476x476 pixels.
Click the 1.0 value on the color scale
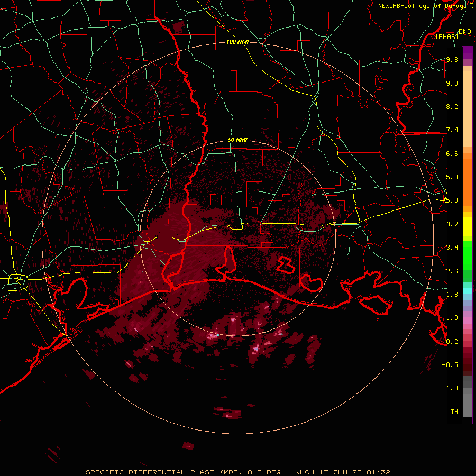452,318
